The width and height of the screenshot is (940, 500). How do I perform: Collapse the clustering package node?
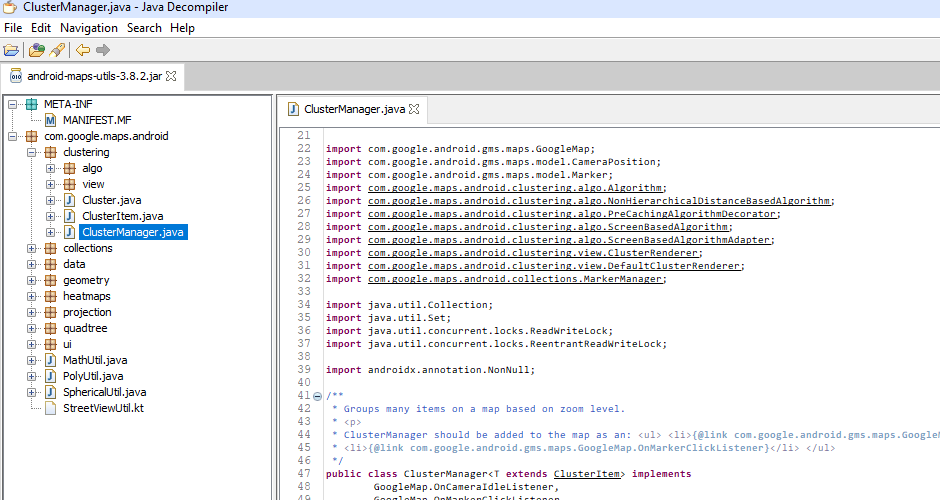click(31, 152)
